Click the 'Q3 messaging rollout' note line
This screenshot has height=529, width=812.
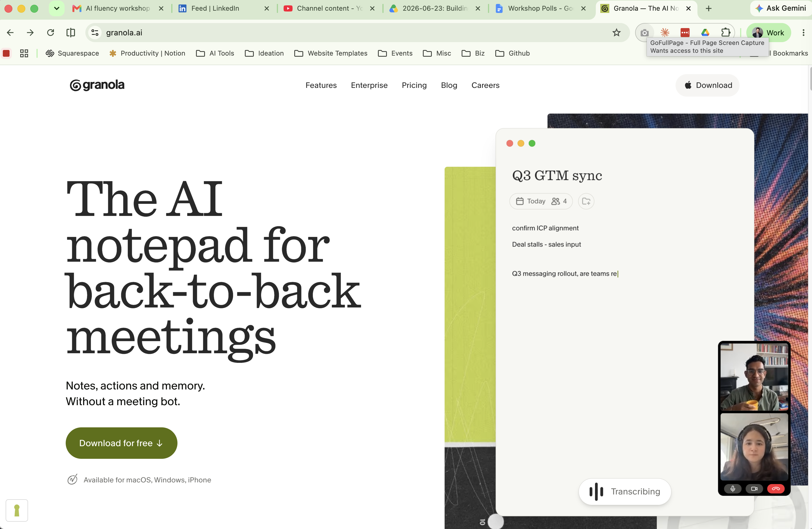564,274
